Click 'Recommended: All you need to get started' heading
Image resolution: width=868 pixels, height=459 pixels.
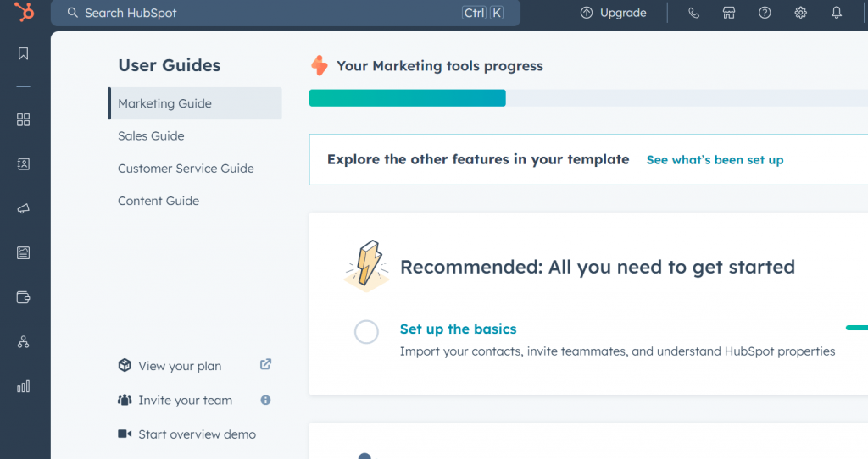pos(598,267)
